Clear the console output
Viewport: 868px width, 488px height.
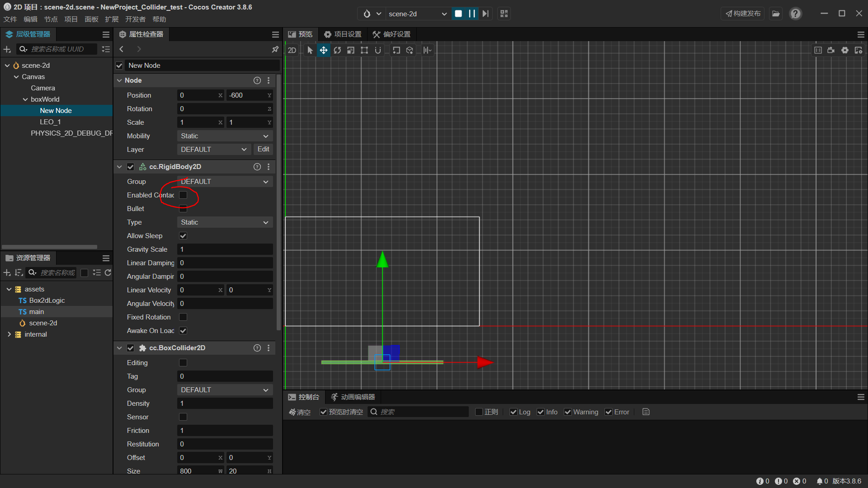coord(300,412)
